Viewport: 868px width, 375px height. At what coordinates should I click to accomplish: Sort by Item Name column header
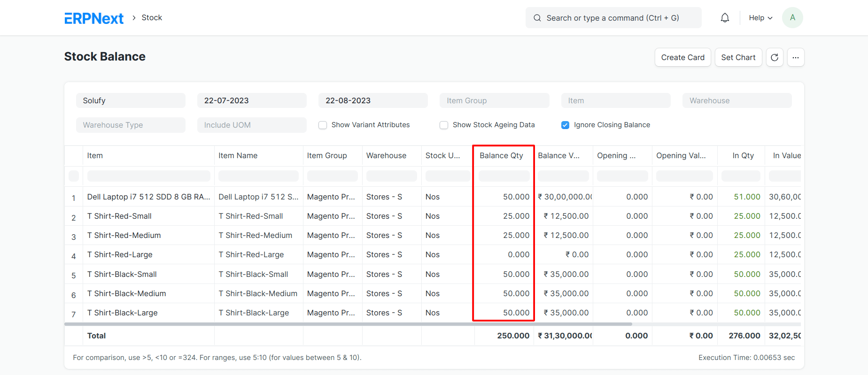click(258, 156)
